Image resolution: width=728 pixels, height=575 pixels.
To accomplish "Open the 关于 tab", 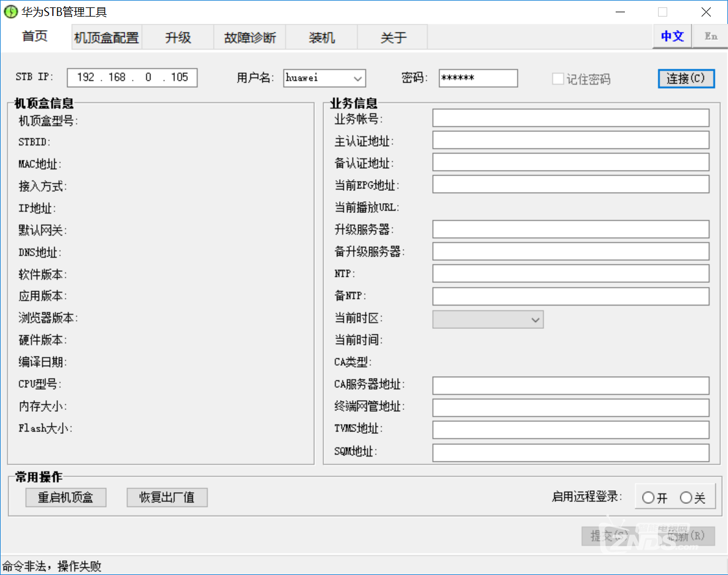I will pyautogui.click(x=393, y=37).
